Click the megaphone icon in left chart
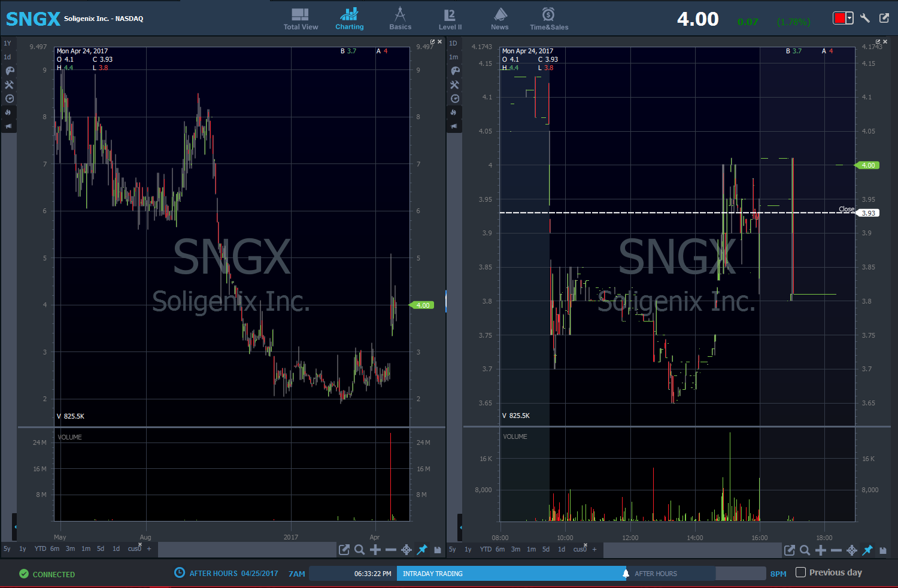The width and height of the screenshot is (898, 588). pos(8,126)
